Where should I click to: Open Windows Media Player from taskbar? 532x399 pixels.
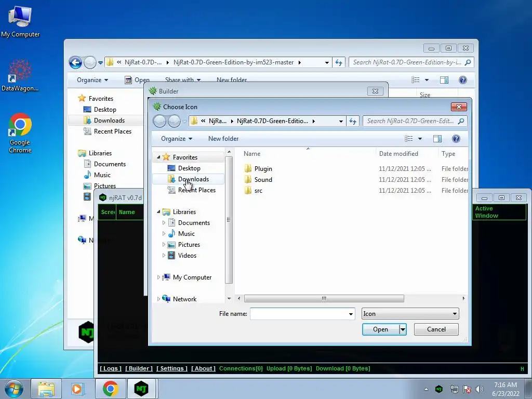coord(77,389)
